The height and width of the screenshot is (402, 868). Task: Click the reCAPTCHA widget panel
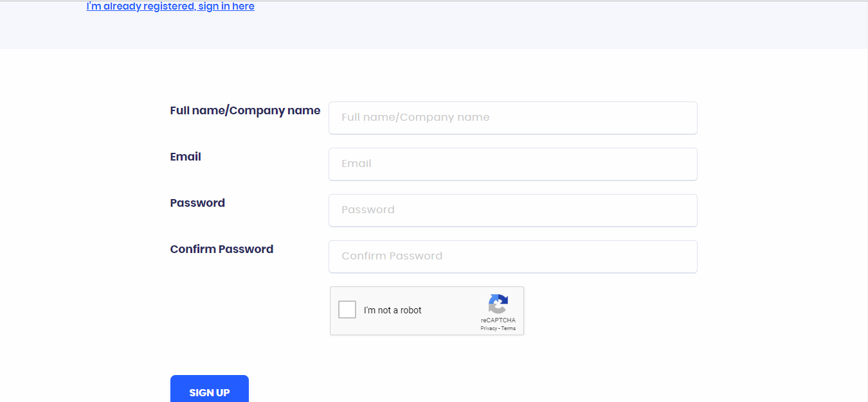pos(427,311)
